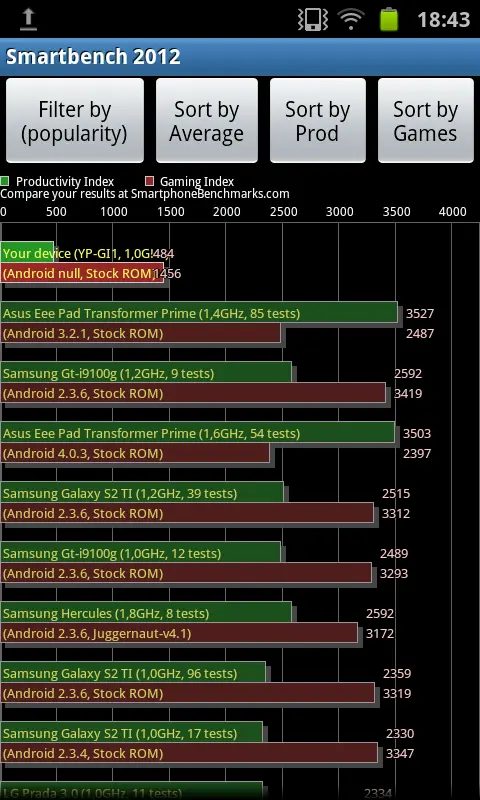Select the Smartbench 2012 title bar
Viewport: 480px width, 800px height.
click(x=240, y=57)
